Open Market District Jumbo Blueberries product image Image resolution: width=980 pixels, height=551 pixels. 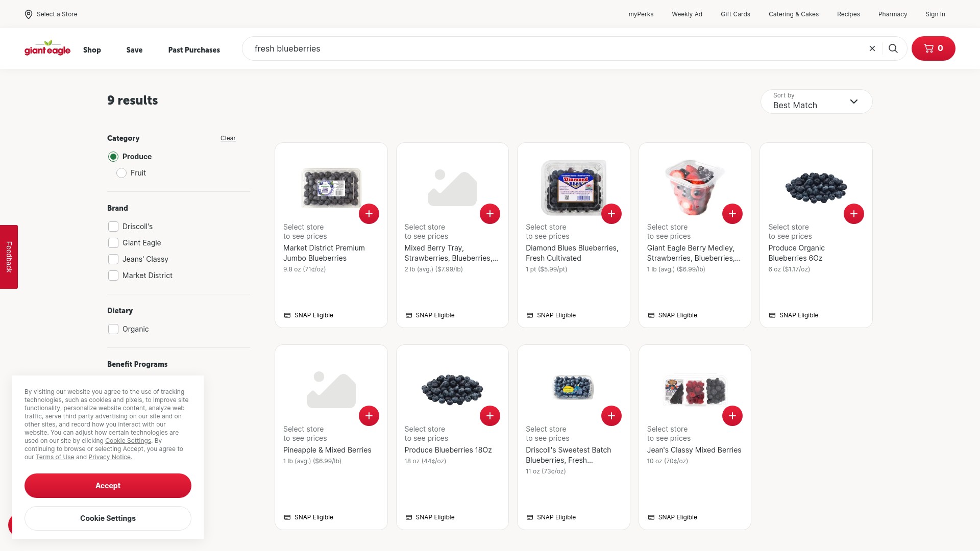[331, 188]
